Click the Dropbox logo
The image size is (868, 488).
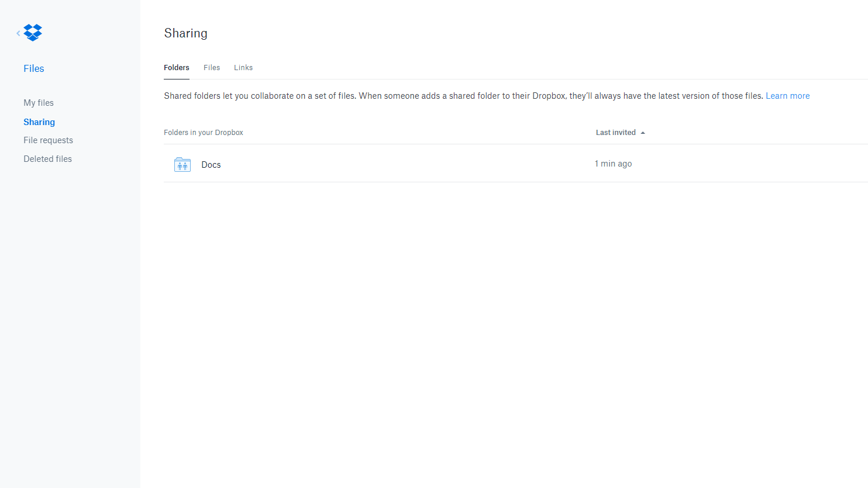point(33,33)
